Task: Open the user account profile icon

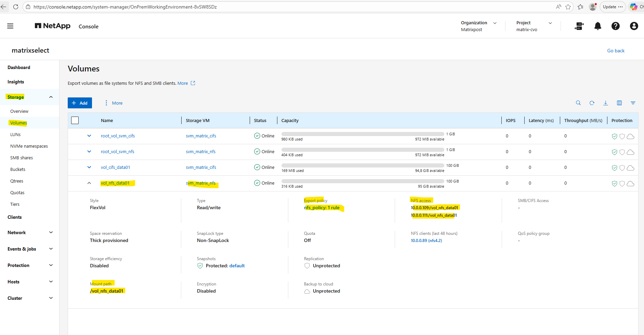Action: (x=633, y=26)
